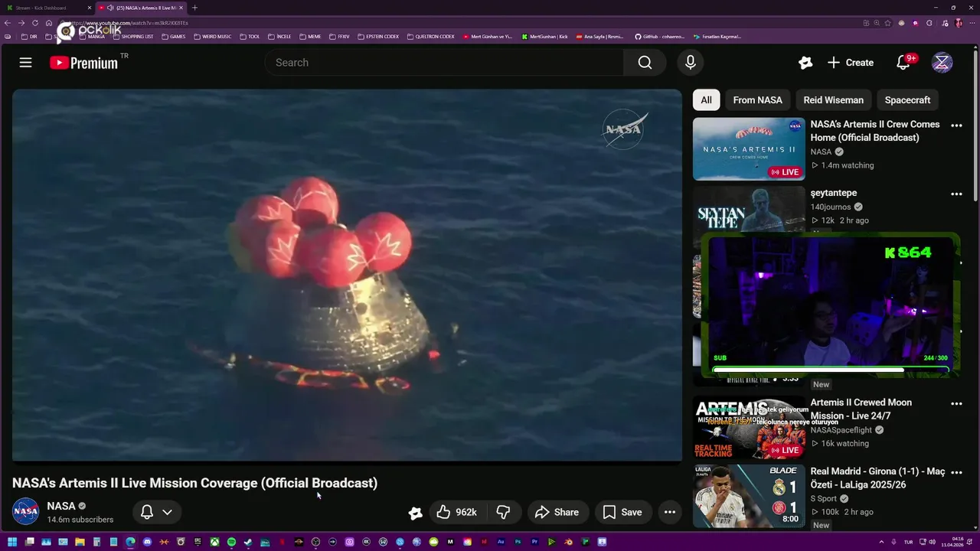Launch Steam from the taskbar
Viewport: 980px width, 551px height.
pyautogui.click(x=247, y=543)
